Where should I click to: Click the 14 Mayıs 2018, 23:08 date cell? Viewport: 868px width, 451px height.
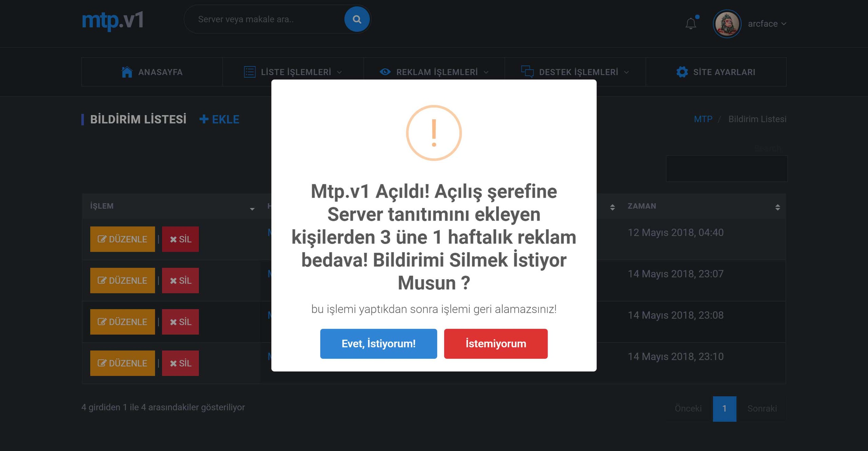676,315
